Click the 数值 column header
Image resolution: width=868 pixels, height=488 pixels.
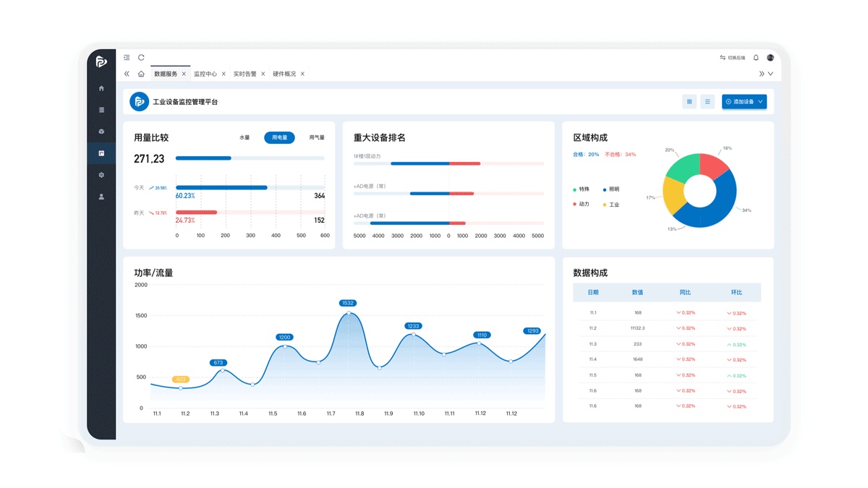pyautogui.click(x=637, y=293)
